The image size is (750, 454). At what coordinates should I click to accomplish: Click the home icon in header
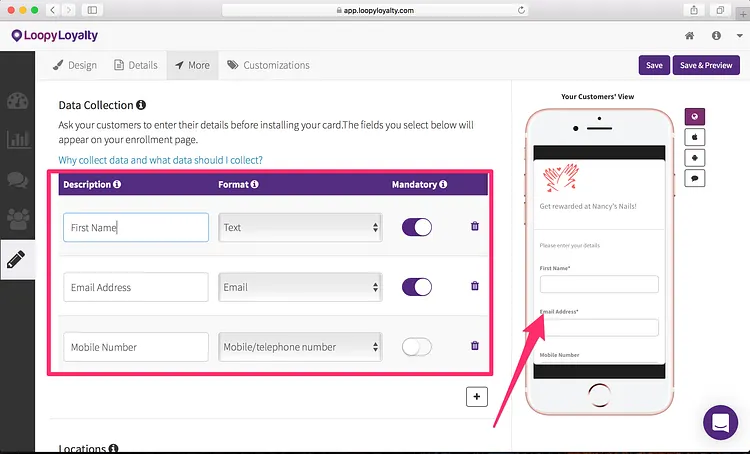click(689, 35)
